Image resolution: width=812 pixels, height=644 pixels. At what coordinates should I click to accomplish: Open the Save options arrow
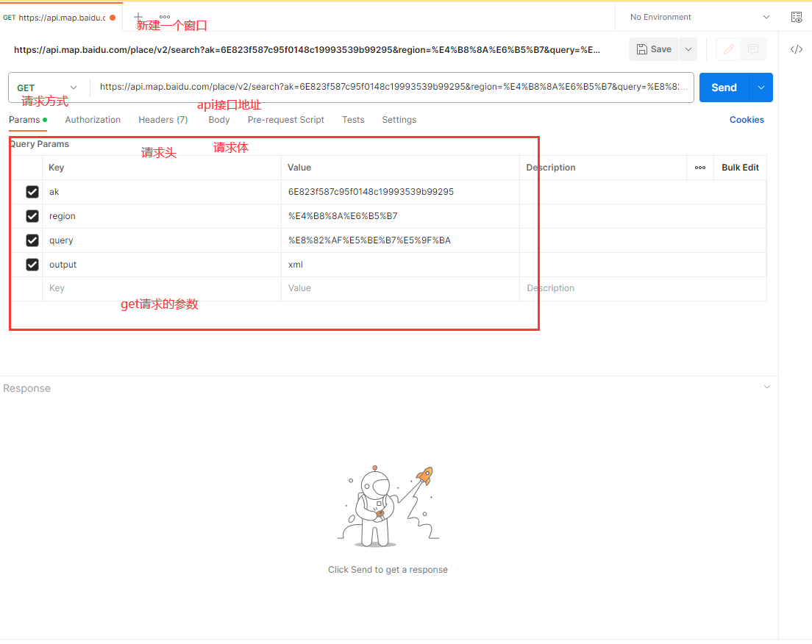(688, 49)
